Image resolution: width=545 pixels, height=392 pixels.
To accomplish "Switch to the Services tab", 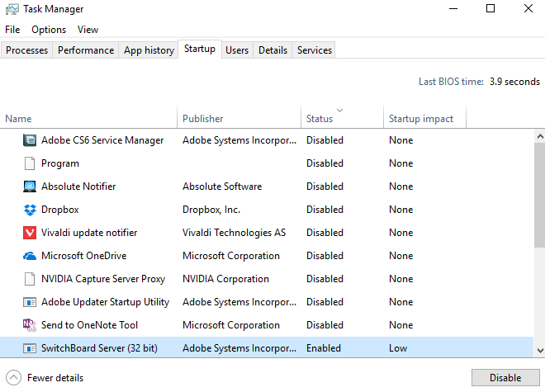I will [x=315, y=50].
